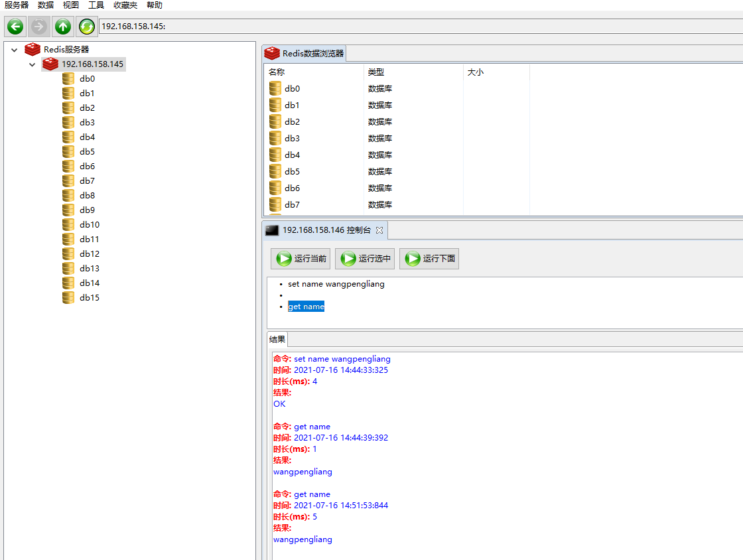This screenshot has height=560, width=743.
Task: Select the 结果 results tab
Action: click(277, 339)
